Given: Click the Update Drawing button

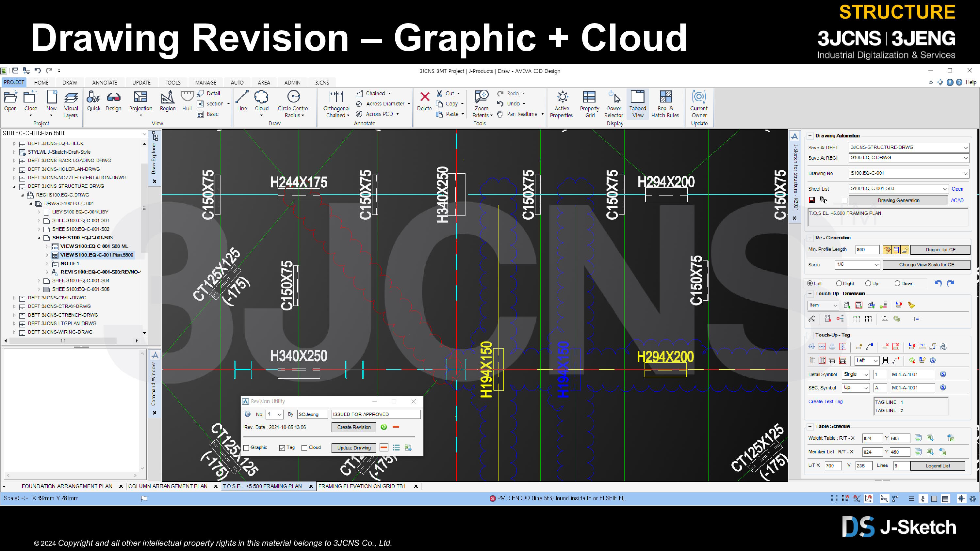Looking at the screenshot, I should (x=354, y=448).
